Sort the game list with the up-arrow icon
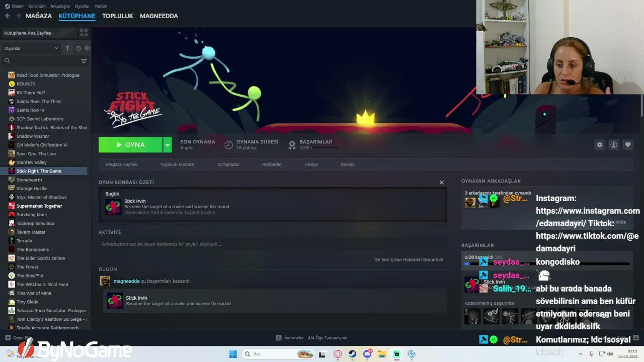Screen dimensions: 644x362 67,48
